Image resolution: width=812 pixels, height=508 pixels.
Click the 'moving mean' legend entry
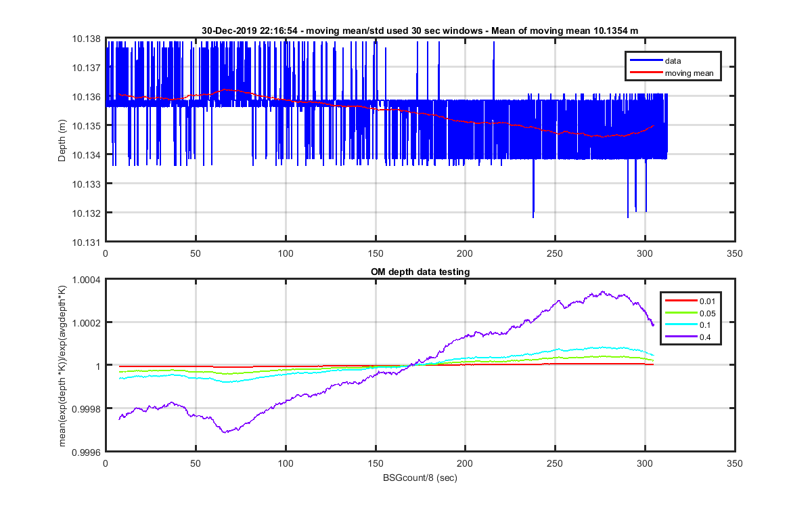point(689,72)
